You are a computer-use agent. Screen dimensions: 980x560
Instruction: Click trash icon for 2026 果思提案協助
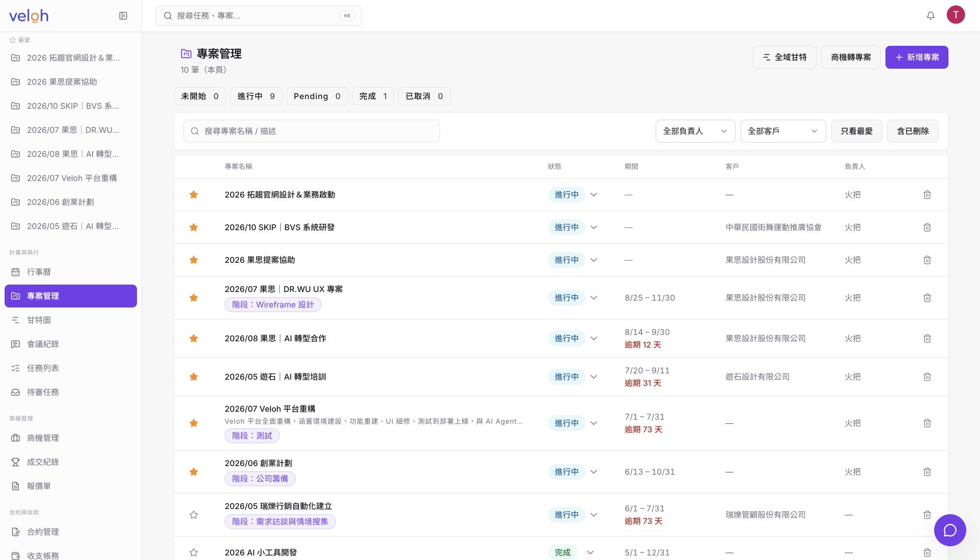[x=927, y=260]
